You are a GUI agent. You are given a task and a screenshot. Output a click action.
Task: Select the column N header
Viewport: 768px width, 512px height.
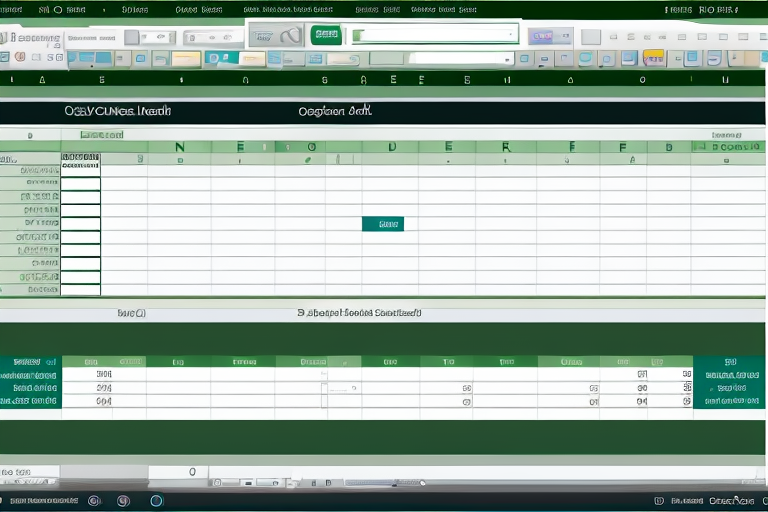(180, 147)
